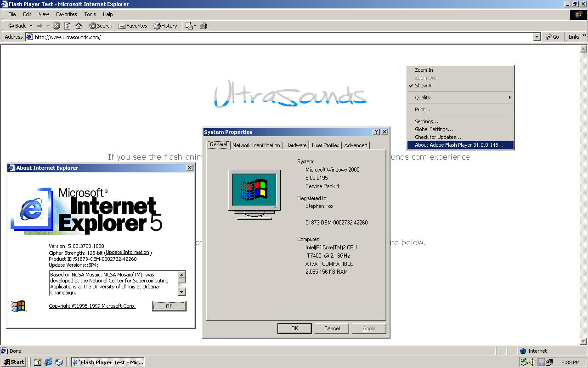588x368 pixels.
Task: Click the Refresh page icon
Action: click(68, 26)
